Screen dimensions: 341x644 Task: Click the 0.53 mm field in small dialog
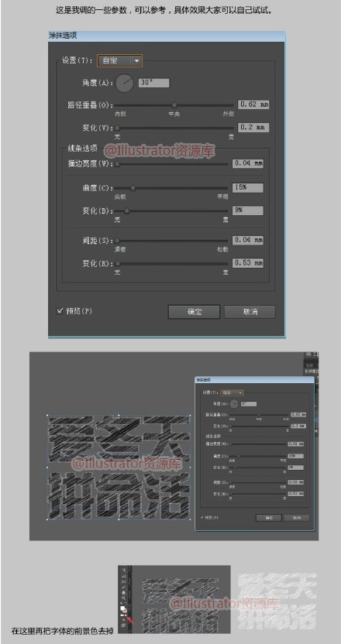296,493
